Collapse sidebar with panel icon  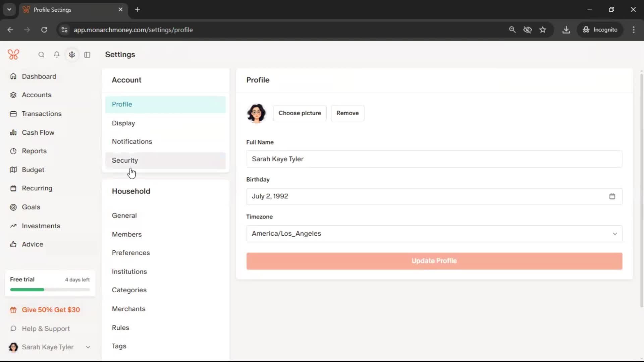tap(87, 55)
